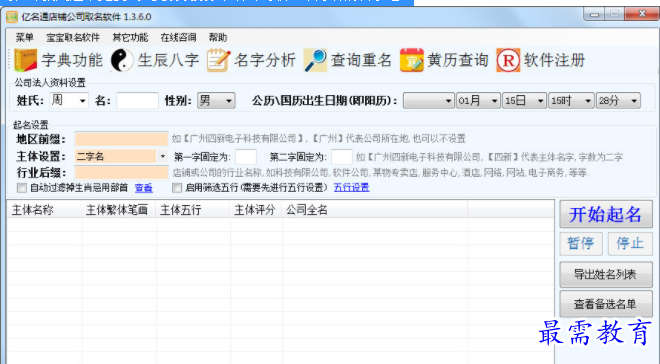Focus the 第一字固定为 input box
Image resolution: width=660 pixels, height=364 pixels.
246,157
